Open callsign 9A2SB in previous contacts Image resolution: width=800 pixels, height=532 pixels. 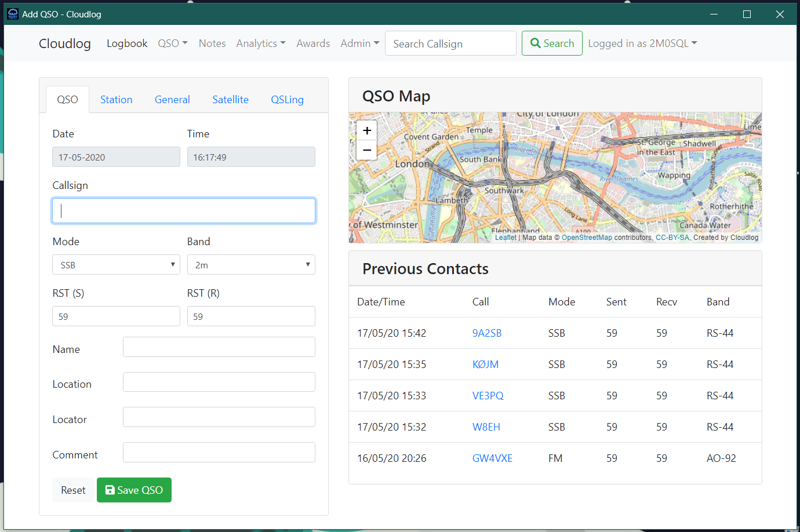pos(487,333)
